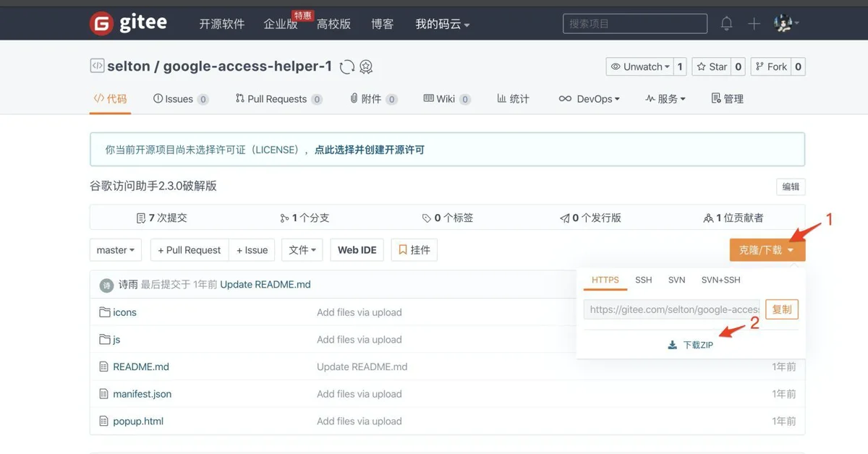Select the SVN clone tab
The image size is (868, 454).
(x=677, y=280)
